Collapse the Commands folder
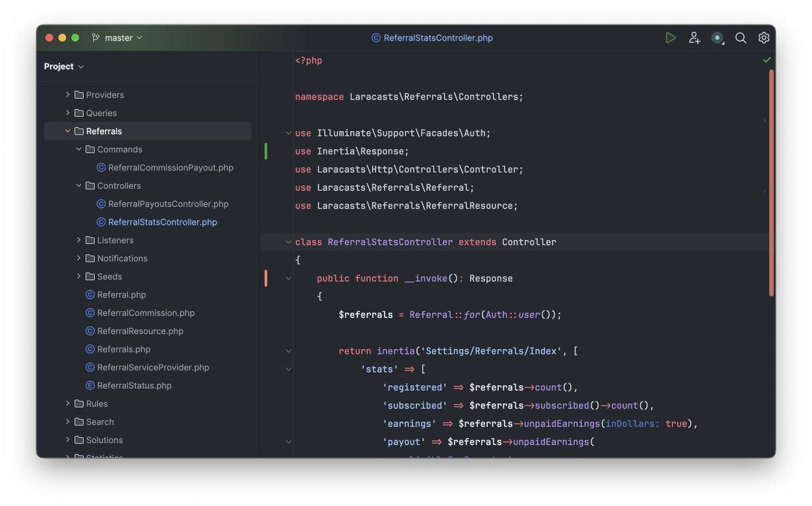The height and width of the screenshot is (506, 812). pos(78,149)
